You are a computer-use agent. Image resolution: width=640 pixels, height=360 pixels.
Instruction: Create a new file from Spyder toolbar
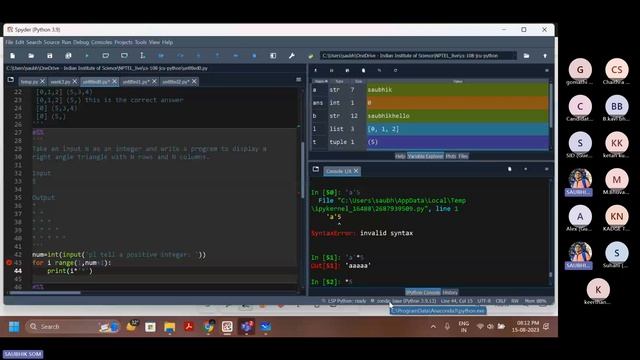tap(13, 56)
